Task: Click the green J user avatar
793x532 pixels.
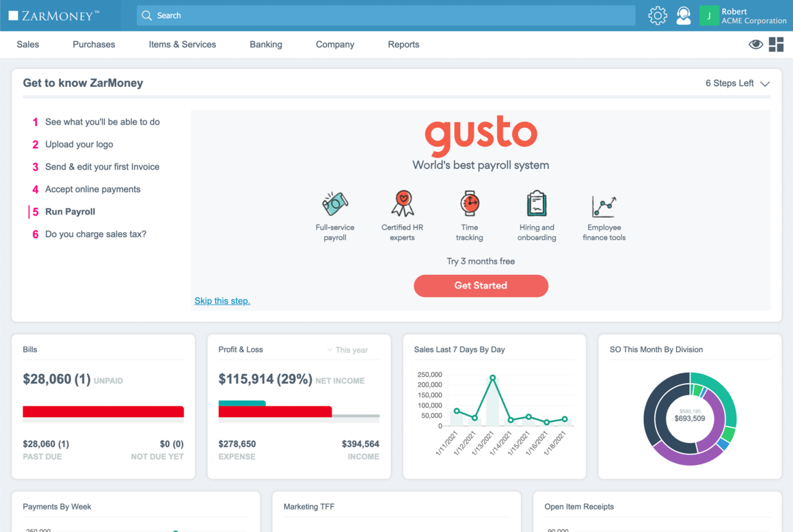Action: pos(709,16)
